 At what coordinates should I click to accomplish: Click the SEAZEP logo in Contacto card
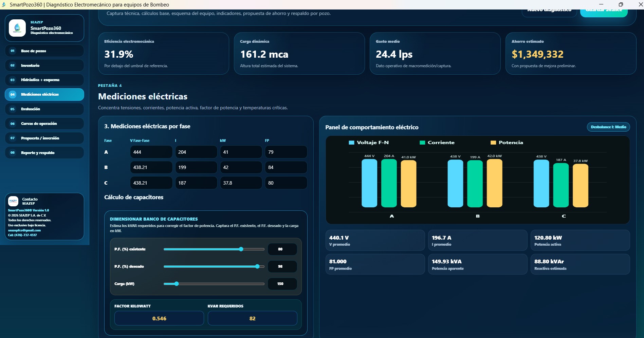[13, 201]
